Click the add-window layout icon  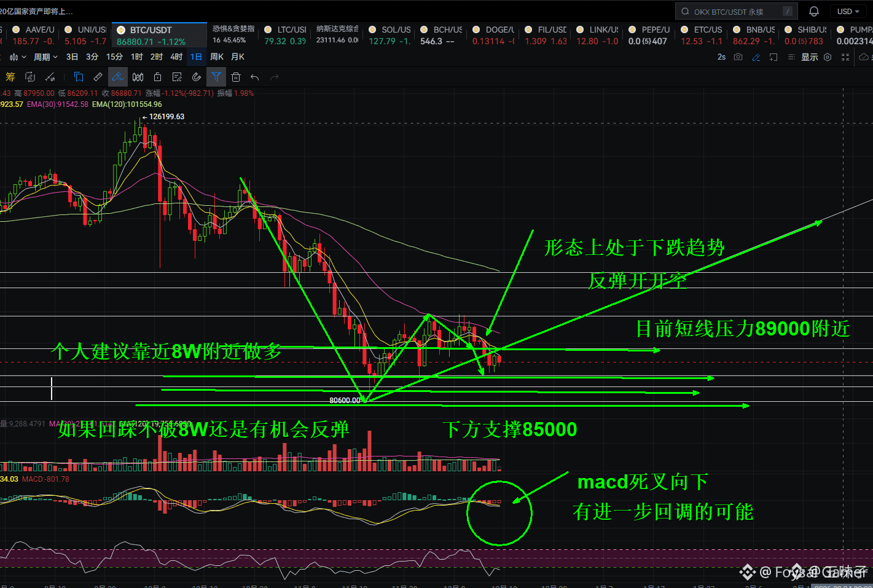(773, 57)
